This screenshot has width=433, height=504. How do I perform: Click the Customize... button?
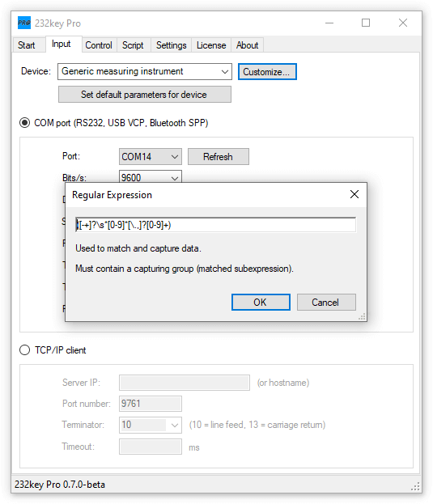click(267, 72)
